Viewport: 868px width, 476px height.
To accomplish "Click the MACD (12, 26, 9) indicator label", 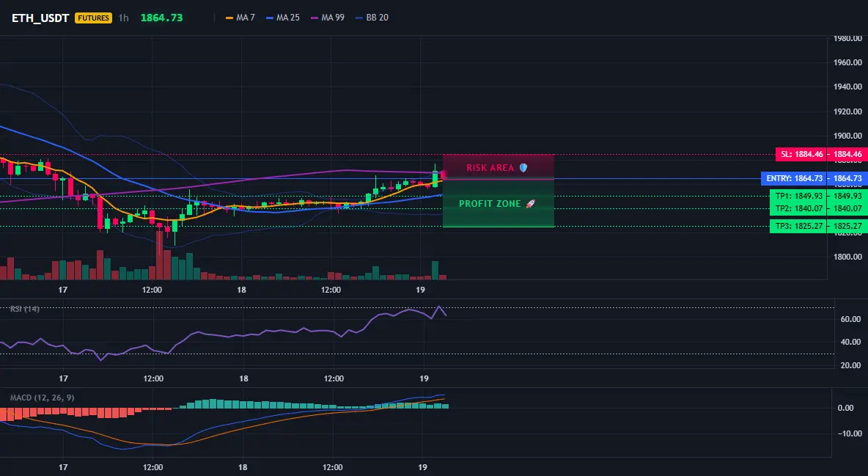I will point(42,398).
